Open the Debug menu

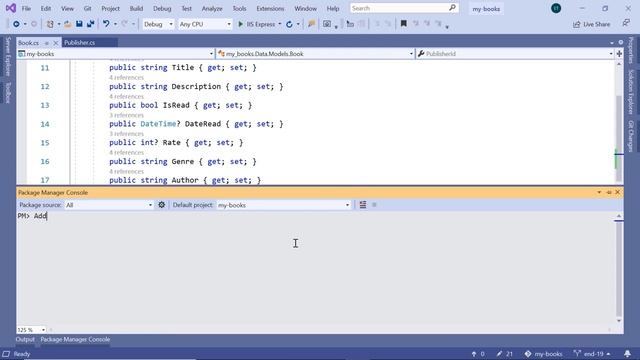[x=162, y=8]
